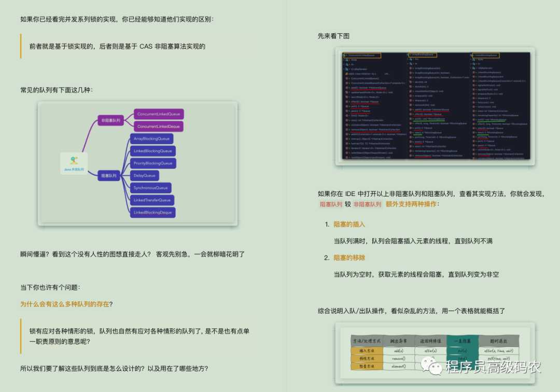Click remove() cell in the summary table
Viewport: 560px width, 392px height.
pos(399,358)
